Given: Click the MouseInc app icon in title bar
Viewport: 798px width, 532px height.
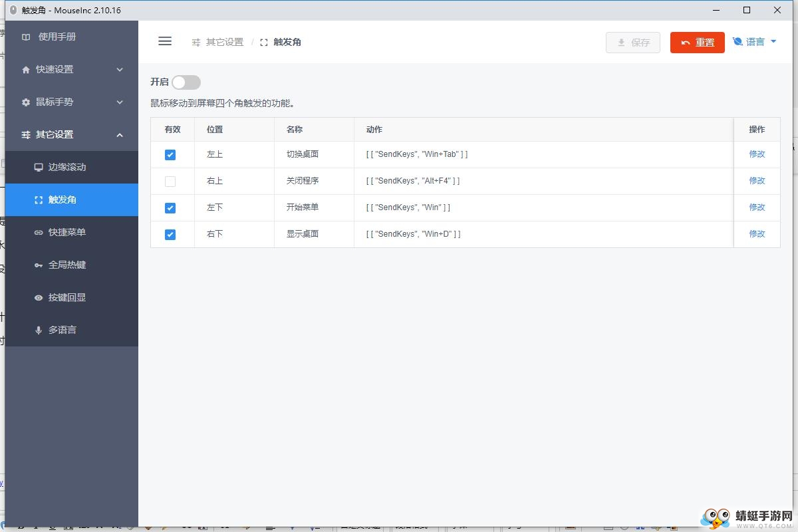Looking at the screenshot, I should click(13, 10).
